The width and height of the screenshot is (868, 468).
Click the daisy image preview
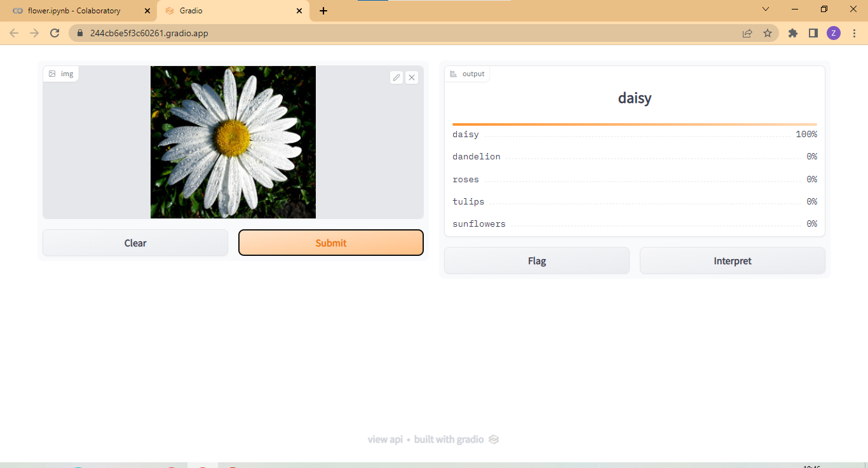pyautogui.click(x=233, y=142)
